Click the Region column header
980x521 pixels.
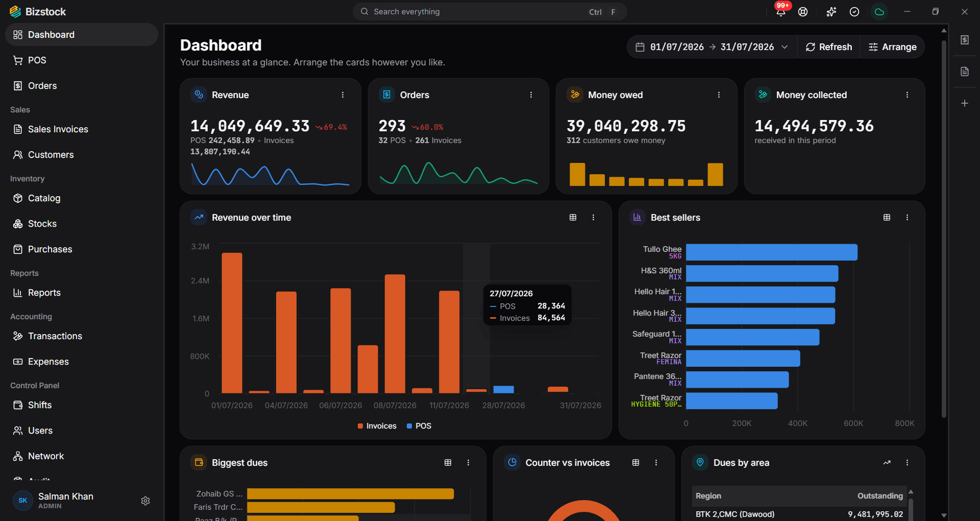[708, 496]
